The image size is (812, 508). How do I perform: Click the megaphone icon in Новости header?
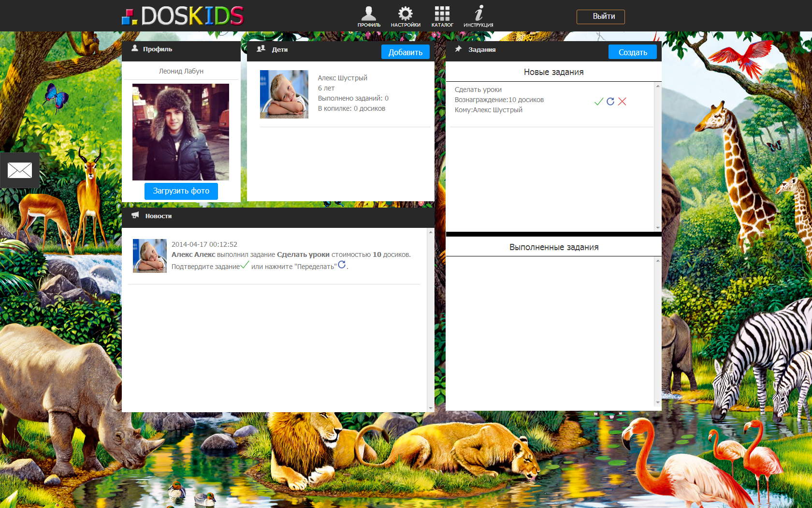point(135,215)
